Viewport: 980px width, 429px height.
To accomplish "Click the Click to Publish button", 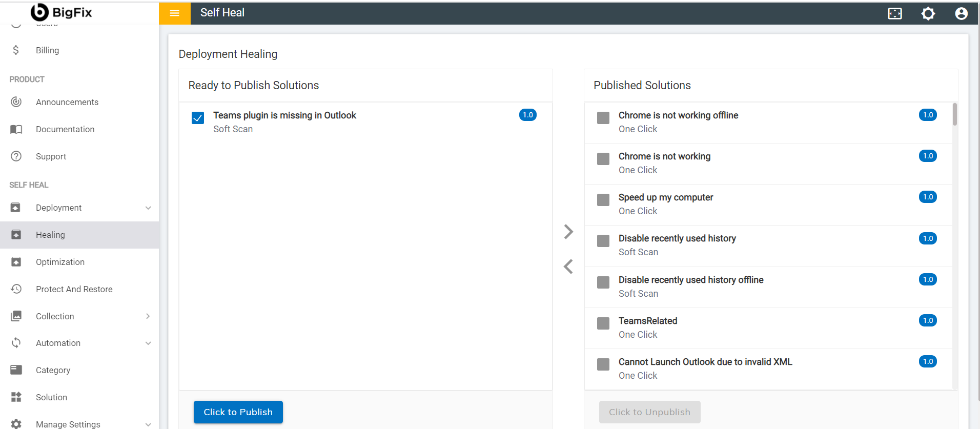I will [x=238, y=412].
